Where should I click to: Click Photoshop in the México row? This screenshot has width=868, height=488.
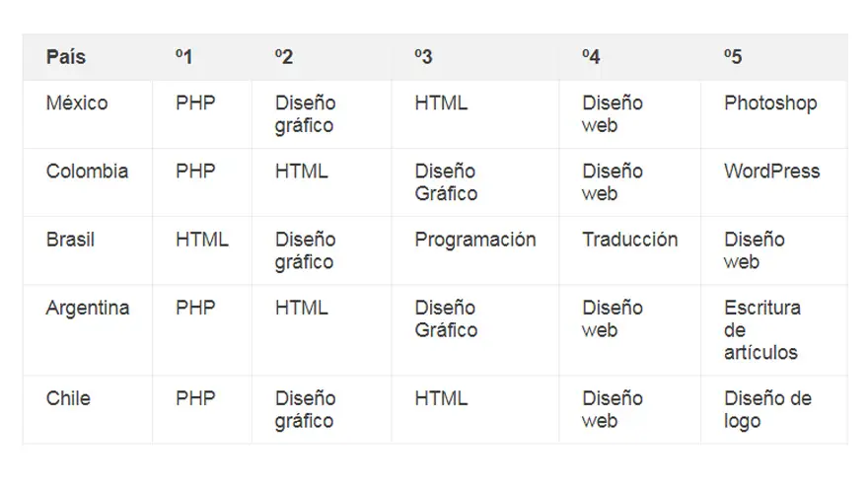click(770, 104)
